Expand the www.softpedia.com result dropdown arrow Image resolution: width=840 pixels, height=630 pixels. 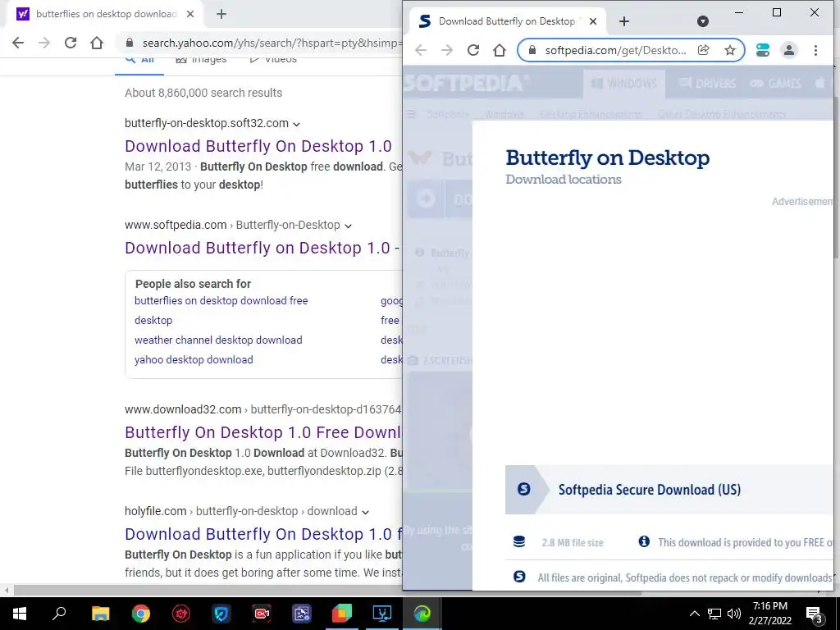click(x=348, y=226)
